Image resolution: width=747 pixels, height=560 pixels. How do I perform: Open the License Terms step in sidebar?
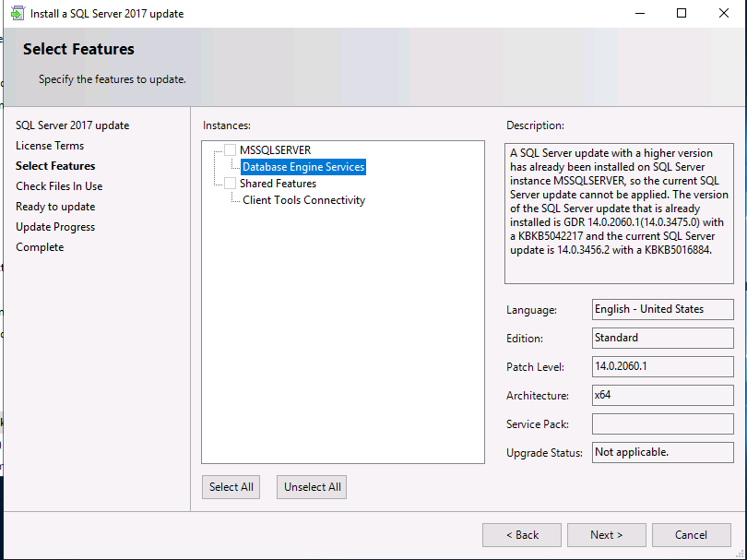[50, 146]
